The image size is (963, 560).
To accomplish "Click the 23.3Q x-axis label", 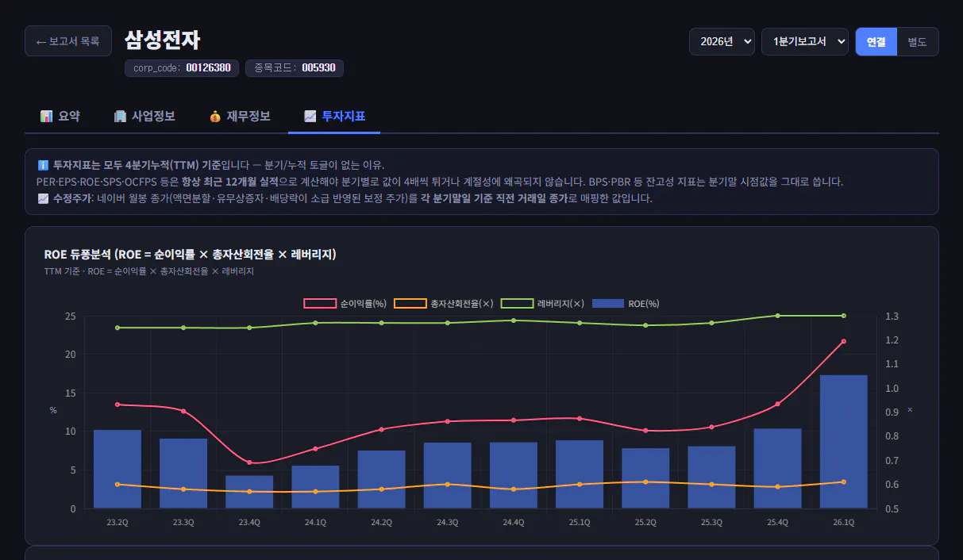I will 183,522.
